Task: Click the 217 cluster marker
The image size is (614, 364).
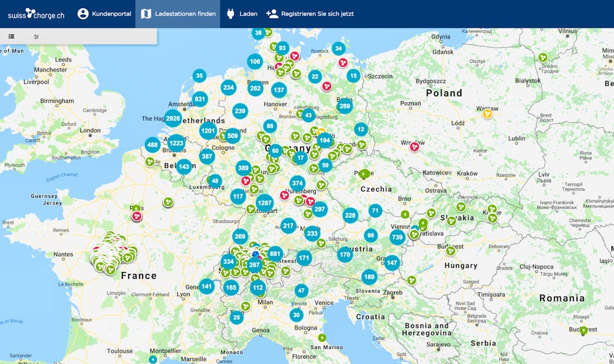Action: click(x=288, y=226)
